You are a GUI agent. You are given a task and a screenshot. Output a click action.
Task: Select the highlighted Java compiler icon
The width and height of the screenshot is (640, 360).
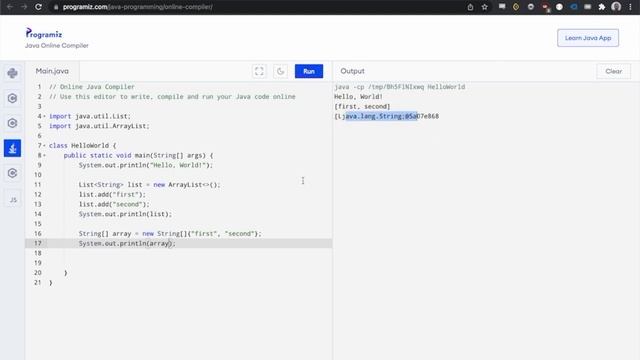click(12, 148)
